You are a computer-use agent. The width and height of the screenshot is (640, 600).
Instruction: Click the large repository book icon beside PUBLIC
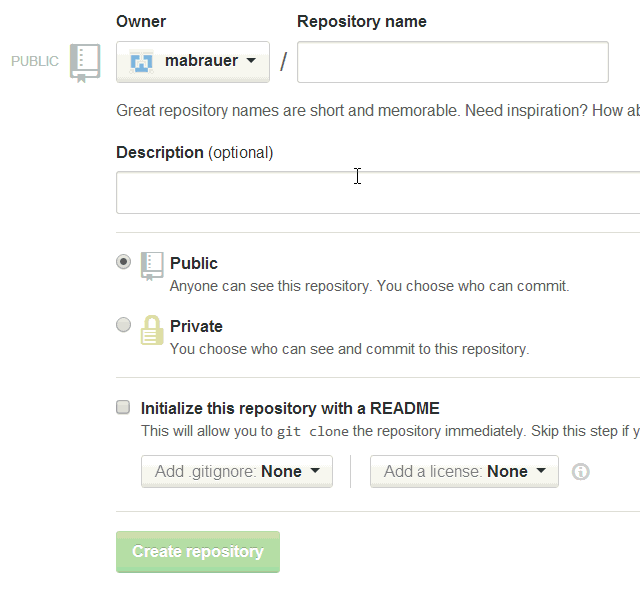[85, 62]
